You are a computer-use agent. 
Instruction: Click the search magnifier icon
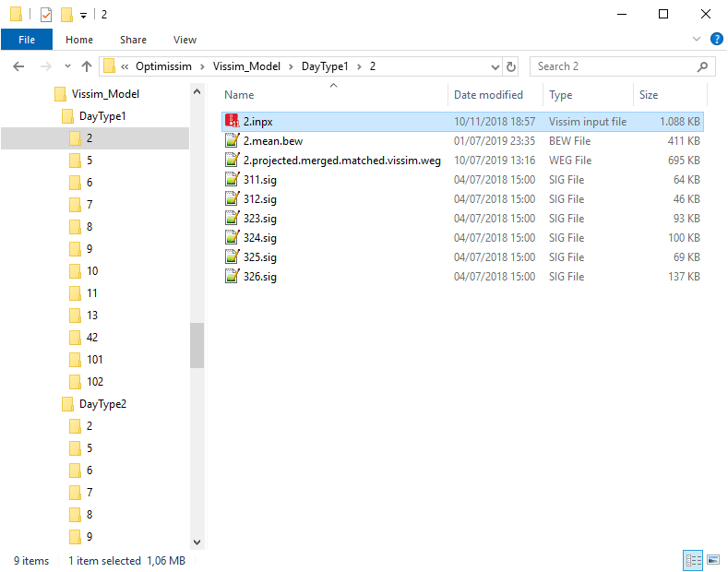702,66
